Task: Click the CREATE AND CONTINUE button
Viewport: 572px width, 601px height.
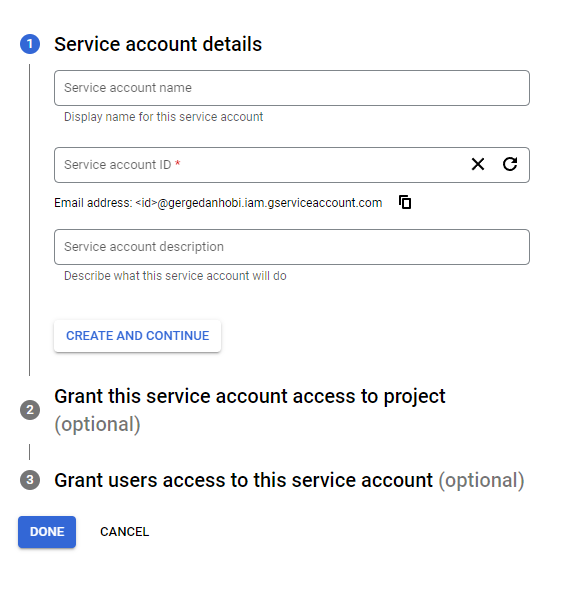Action: pos(138,336)
